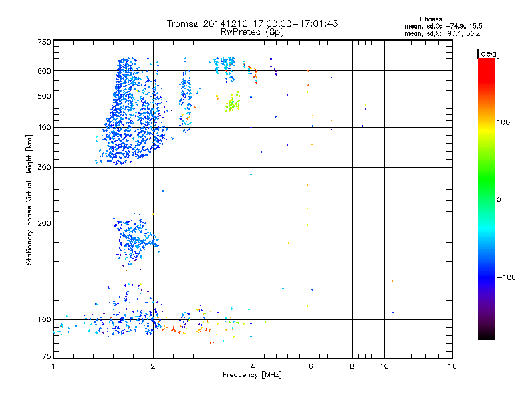The image size is (532, 399).
Task: Click the blue echo cluster near 200 km
Action: pyautogui.click(x=136, y=239)
